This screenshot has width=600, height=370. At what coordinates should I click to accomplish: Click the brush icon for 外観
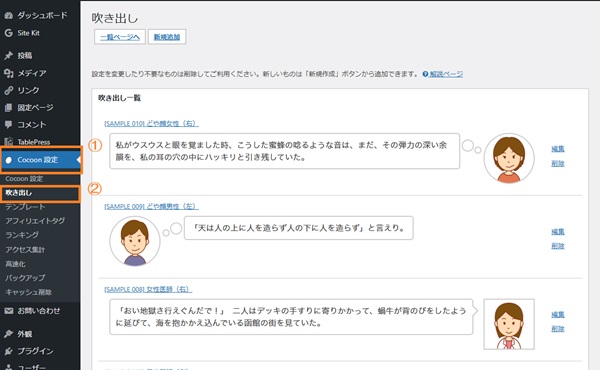(8, 334)
